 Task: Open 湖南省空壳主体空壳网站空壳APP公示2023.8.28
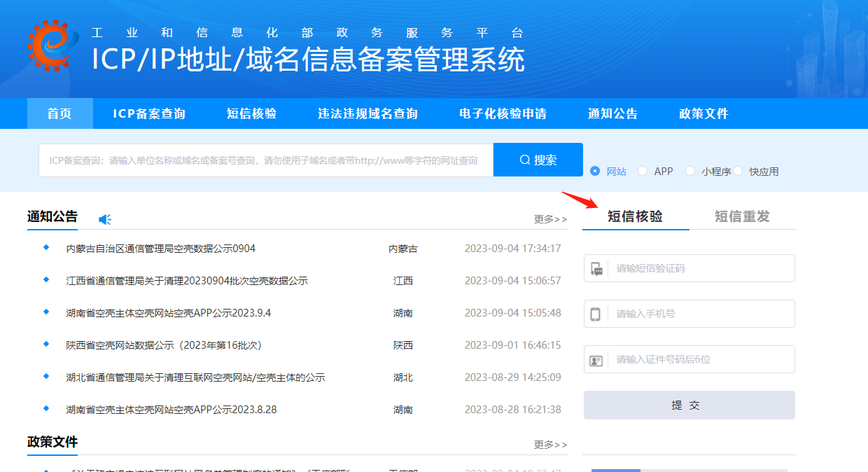coord(171,410)
